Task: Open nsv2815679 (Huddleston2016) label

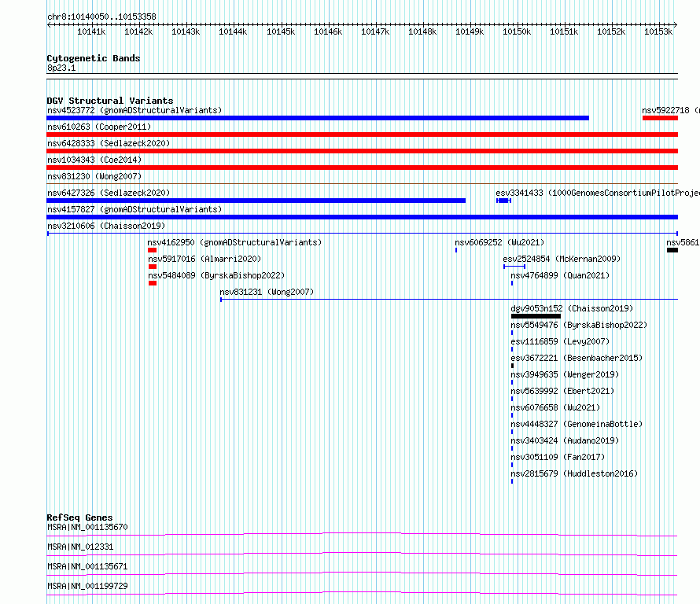Action: [x=574, y=473]
